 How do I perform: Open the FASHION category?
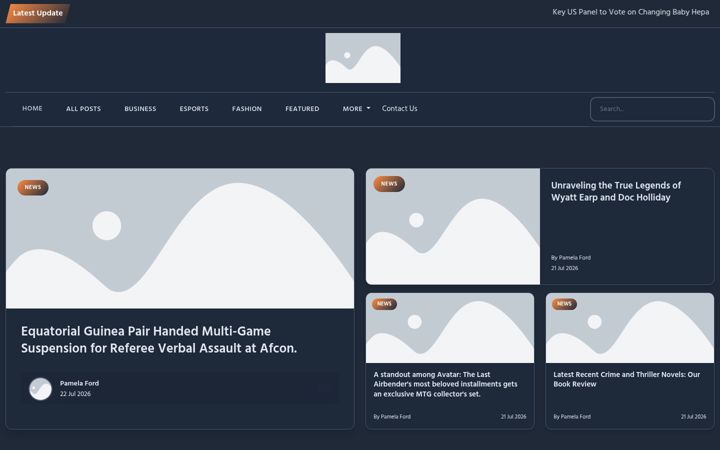coord(247,109)
